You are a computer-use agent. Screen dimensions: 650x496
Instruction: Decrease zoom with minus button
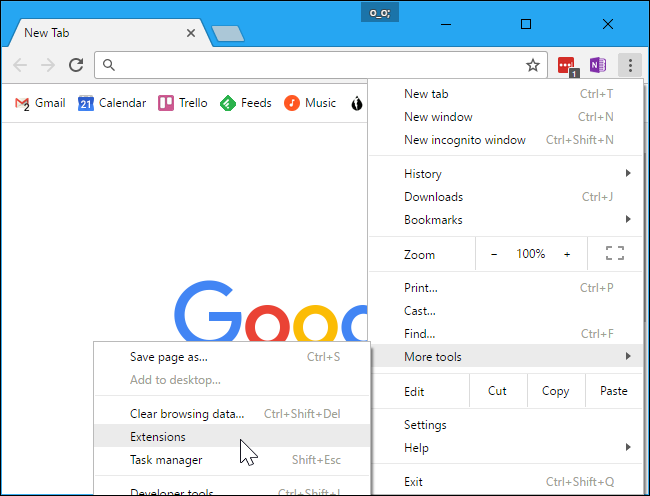click(x=494, y=254)
